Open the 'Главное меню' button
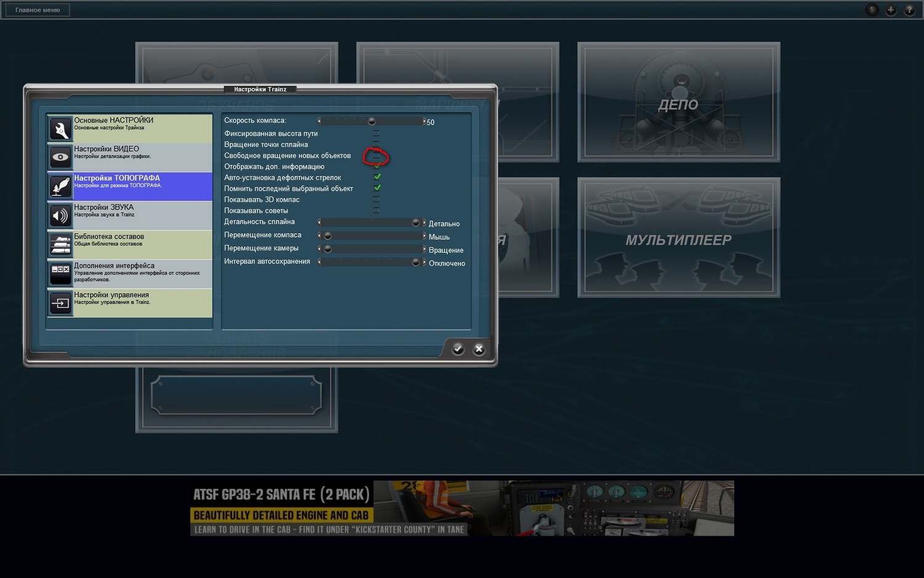Image resolution: width=924 pixels, height=578 pixels. point(38,10)
